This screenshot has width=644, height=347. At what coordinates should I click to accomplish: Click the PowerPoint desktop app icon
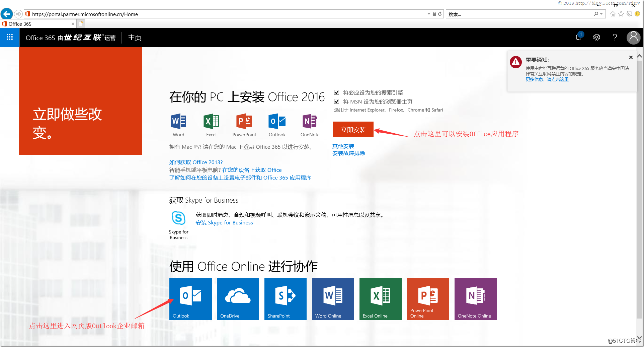click(x=244, y=121)
